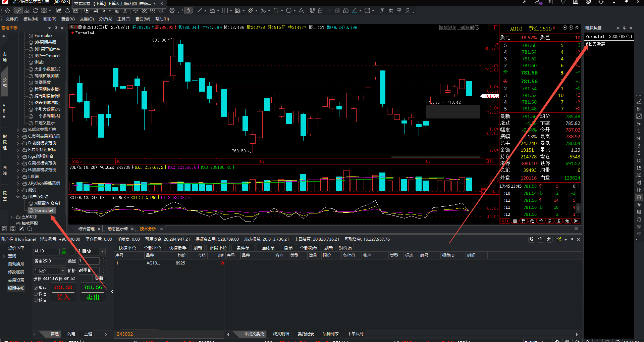Open the 1.自动 dropdown
644x342 pixels.
click(102, 251)
